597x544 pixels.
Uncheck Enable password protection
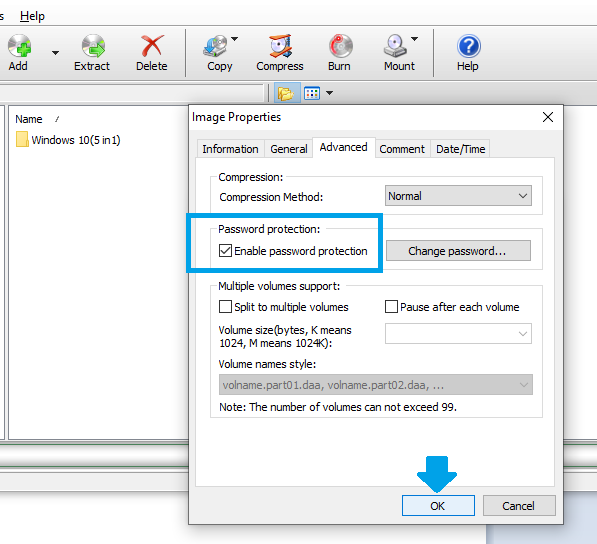(x=225, y=251)
